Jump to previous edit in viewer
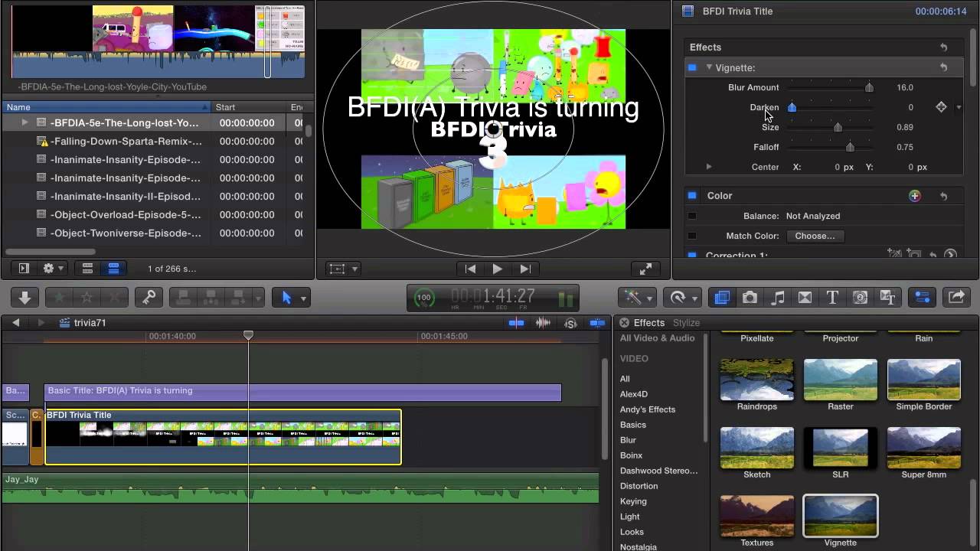 [471, 269]
